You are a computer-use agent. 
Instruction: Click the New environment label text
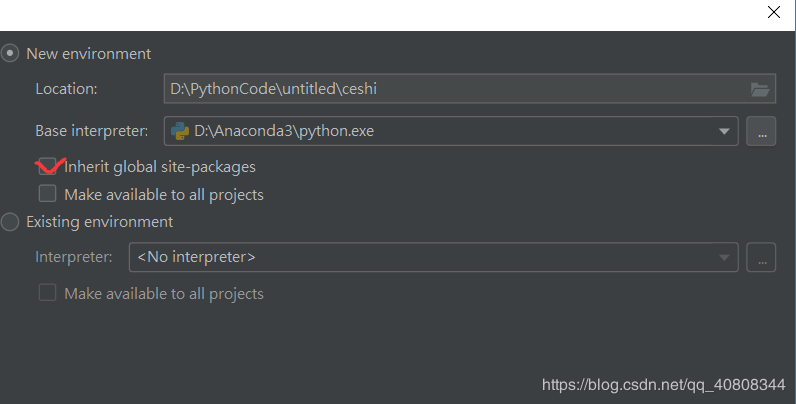(89, 54)
